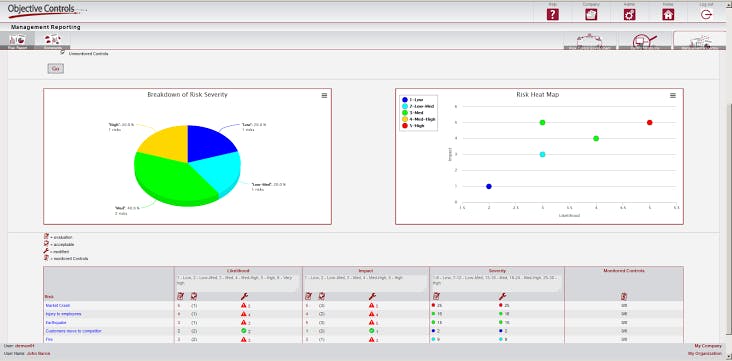Screen dimensions: 732x361
Task: Open Customers move to competitor link
Action: pos(73,331)
